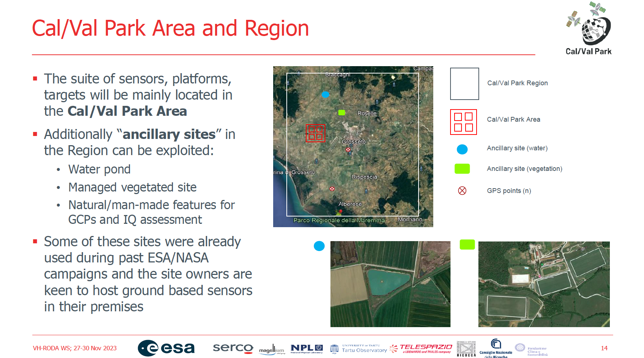Click the slide number 14
Screen dimensions: 644x358
pyautogui.click(x=604, y=348)
